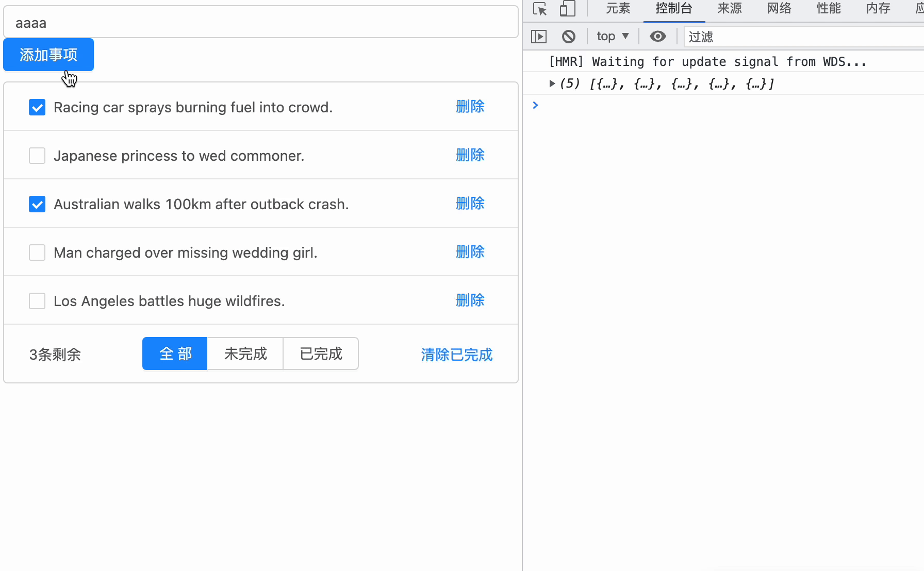Uncheck the Racing car todo checkbox
924x571 pixels.
(37, 107)
